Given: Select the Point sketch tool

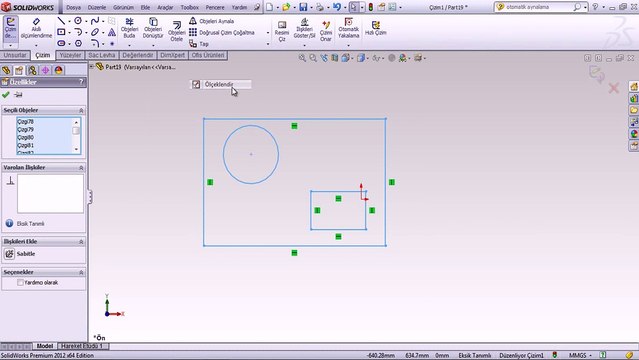Looking at the screenshot, I should pyautogui.click(x=112, y=43).
